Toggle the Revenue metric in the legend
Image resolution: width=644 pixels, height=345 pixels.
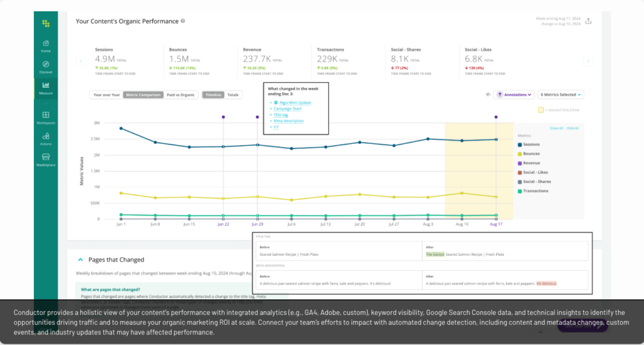pyautogui.click(x=529, y=163)
